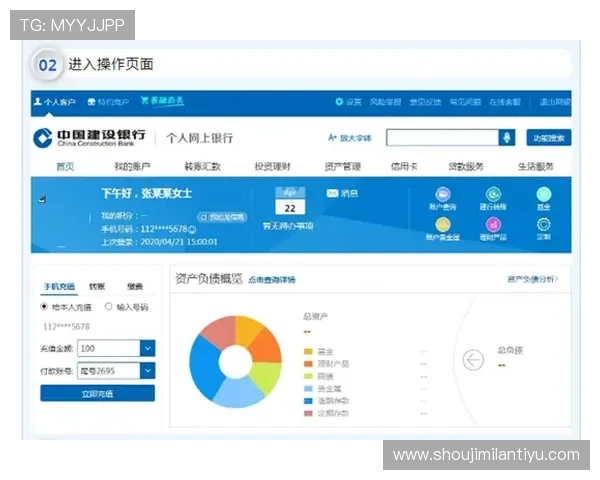Viewport: 600px width, 480px height.
Task: Select 给本人充值 radio option
Action: pos(44,307)
